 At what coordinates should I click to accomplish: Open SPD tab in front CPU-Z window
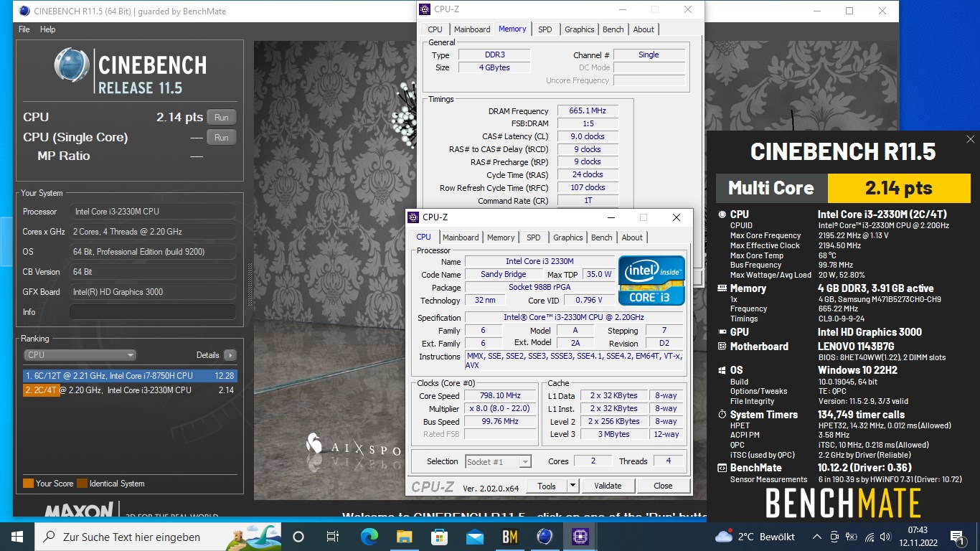pos(534,237)
